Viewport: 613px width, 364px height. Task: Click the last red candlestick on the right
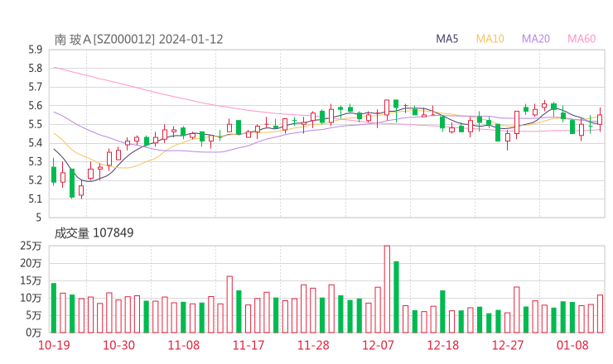pos(600,119)
